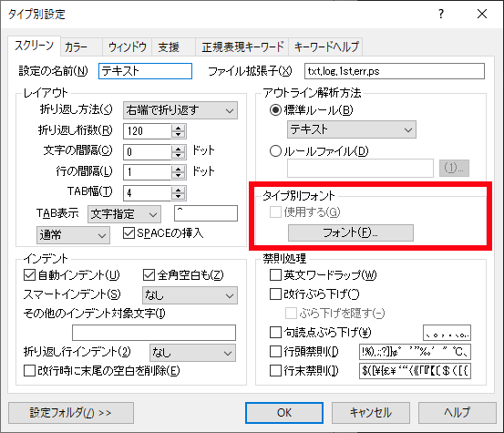Image resolution: width=504 pixels, height=433 pixels.
Task: Click the 設定フォルダ >> button
Action: (71, 413)
